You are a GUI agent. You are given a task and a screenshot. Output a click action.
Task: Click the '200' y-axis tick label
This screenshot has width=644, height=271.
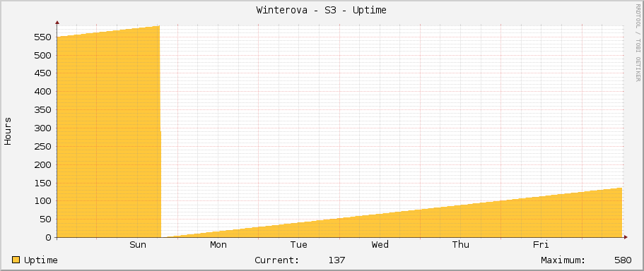pyautogui.click(x=43, y=164)
